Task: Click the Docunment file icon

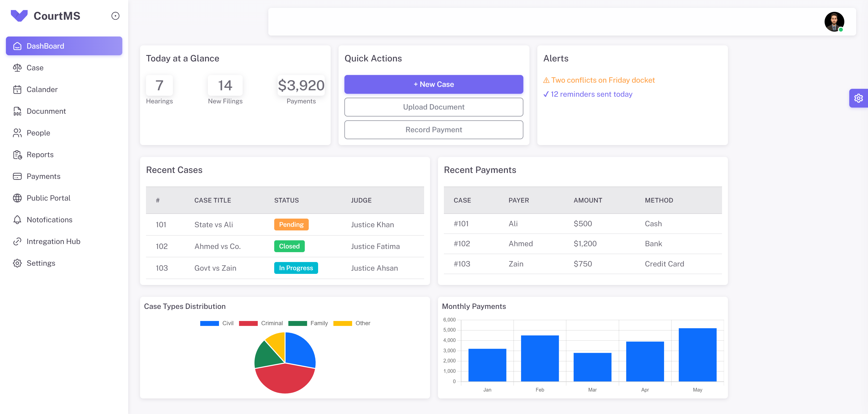Action: click(17, 111)
